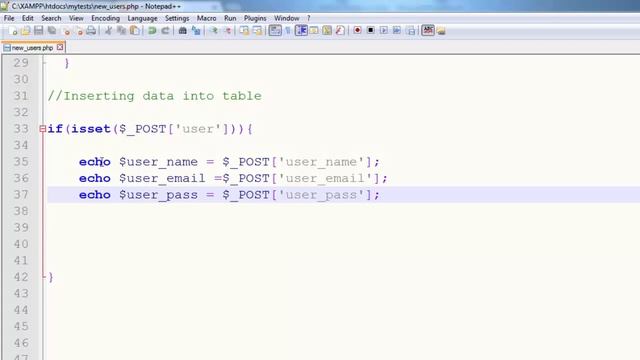Open the Macro menu
640x360 pixels.
pos(207,18)
